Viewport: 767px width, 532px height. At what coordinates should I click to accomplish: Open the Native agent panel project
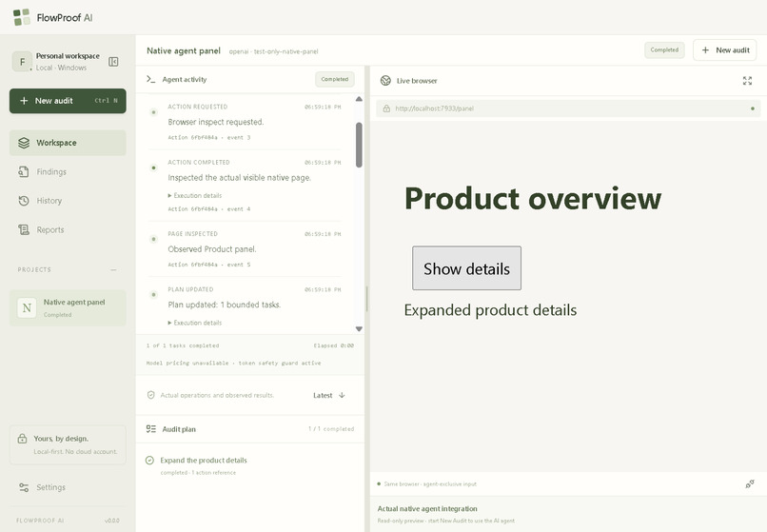68,307
